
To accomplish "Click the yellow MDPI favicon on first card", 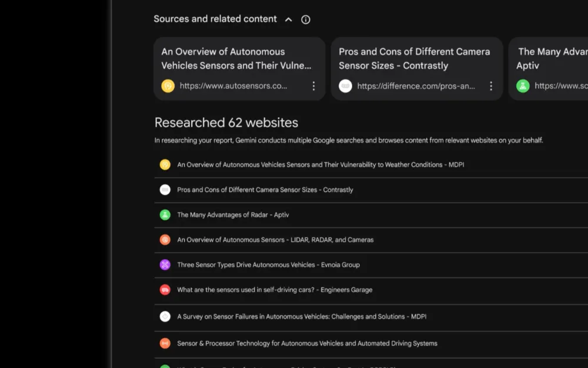I will pyautogui.click(x=168, y=86).
